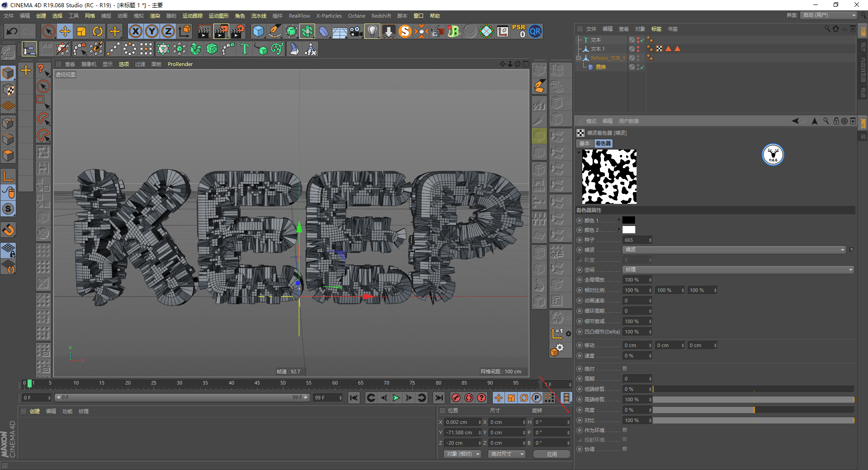Switch to the 基本 tab
Viewport: 868px width, 470px height.
(585, 143)
